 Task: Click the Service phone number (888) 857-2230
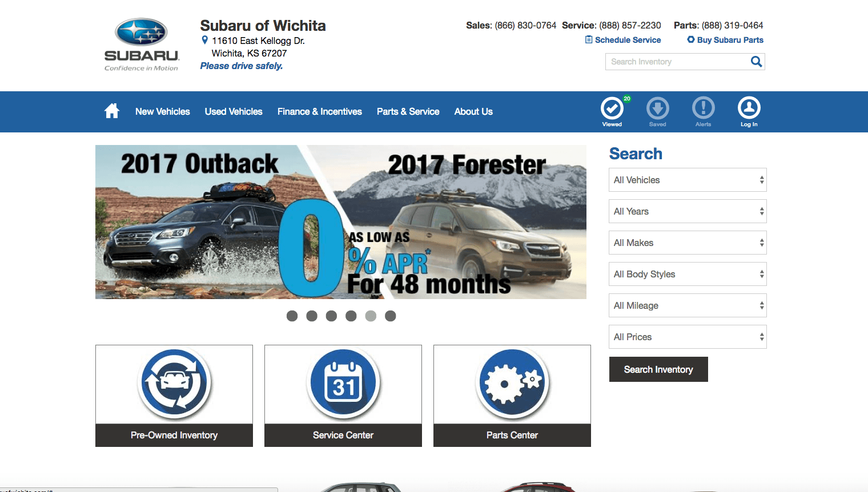point(630,25)
